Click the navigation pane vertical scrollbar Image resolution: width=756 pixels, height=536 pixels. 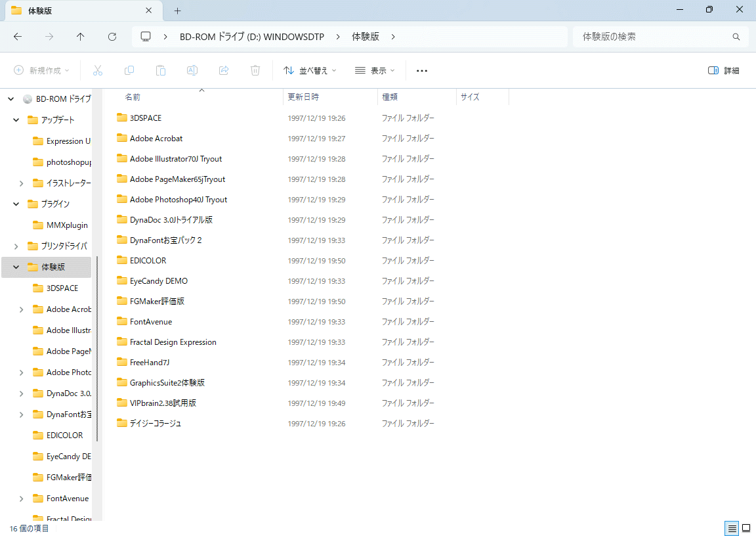[97, 349]
